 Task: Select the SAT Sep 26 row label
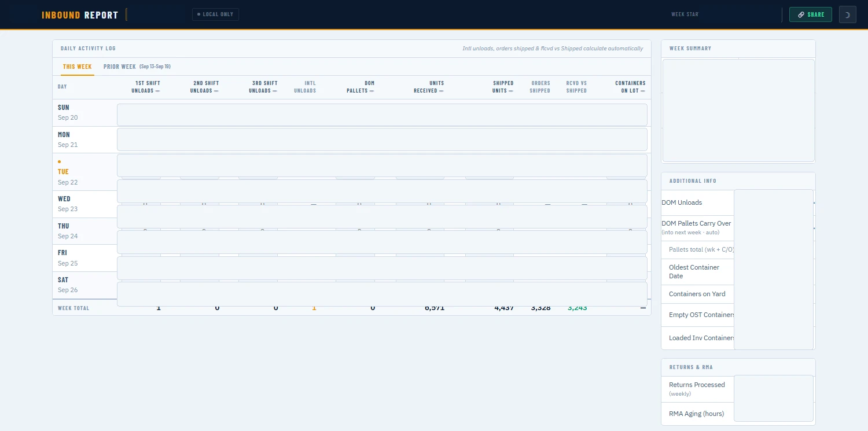click(68, 285)
